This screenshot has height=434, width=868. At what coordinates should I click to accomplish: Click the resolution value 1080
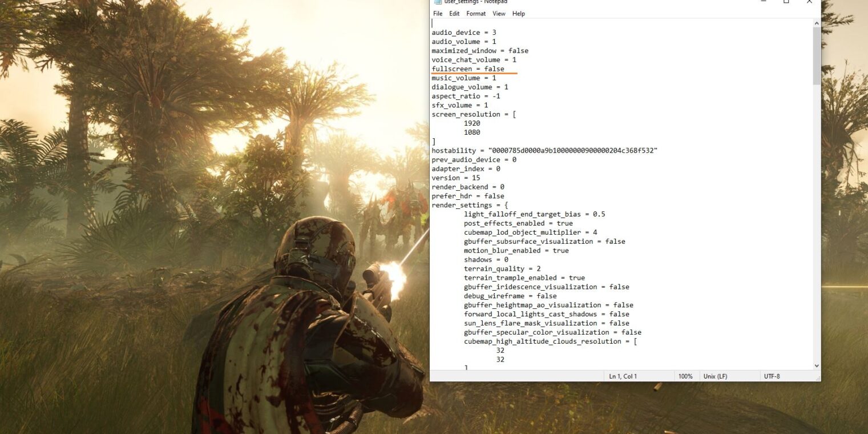472,132
